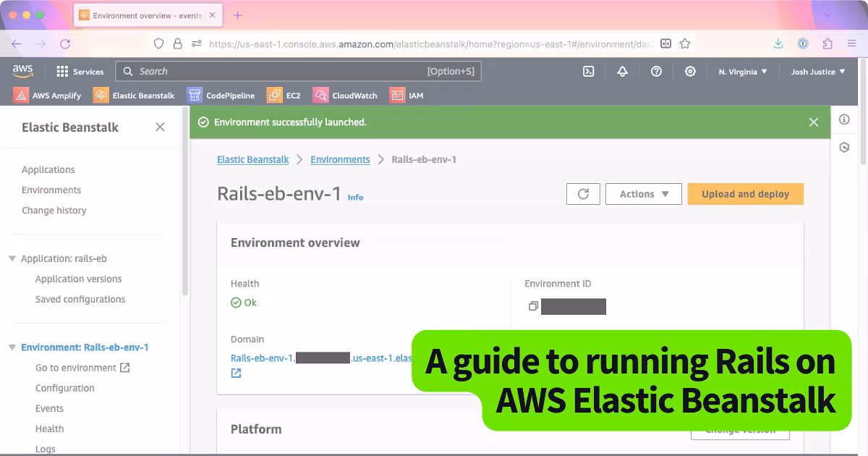Click Environment: Rails-eb-env-1 sidebar heading

click(85, 347)
